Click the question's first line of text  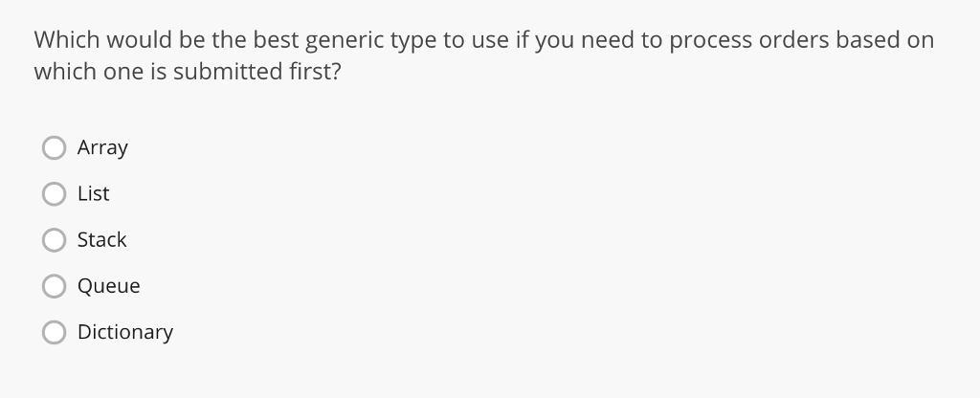[483, 40]
